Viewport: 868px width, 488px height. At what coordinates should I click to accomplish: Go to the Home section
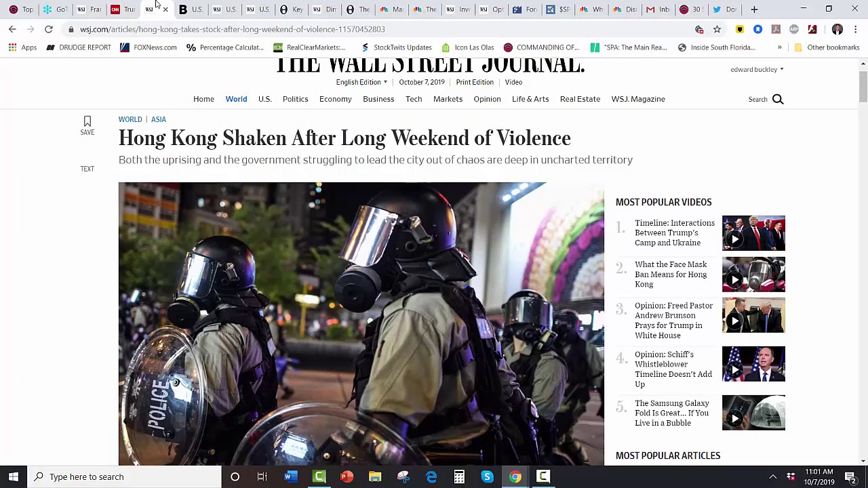[203, 99]
